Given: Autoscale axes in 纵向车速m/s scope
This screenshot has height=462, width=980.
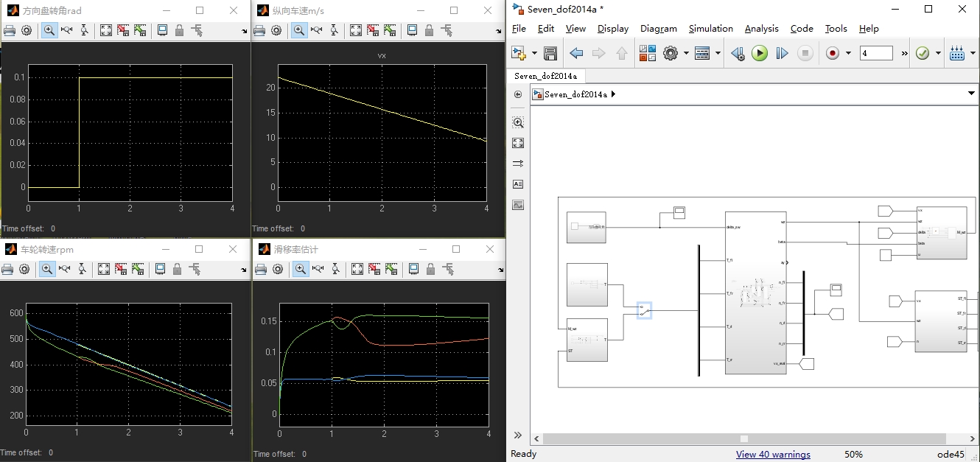Looking at the screenshot, I should [356, 30].
